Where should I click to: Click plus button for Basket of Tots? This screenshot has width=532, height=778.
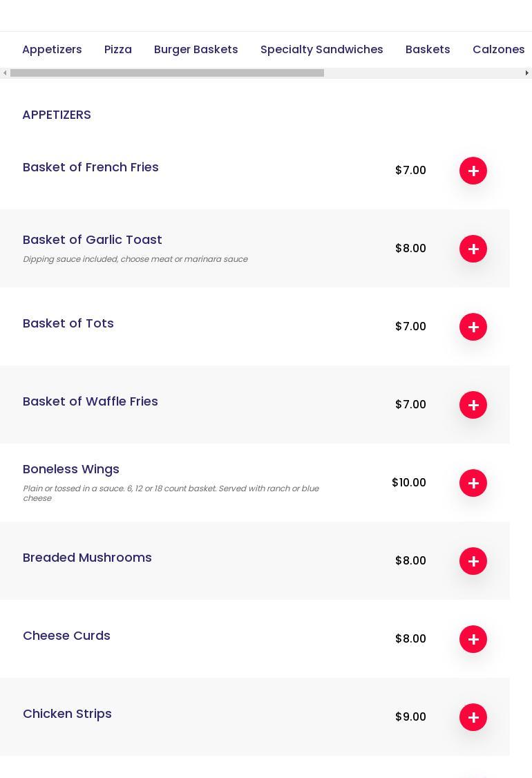click(x=473, y=327)
